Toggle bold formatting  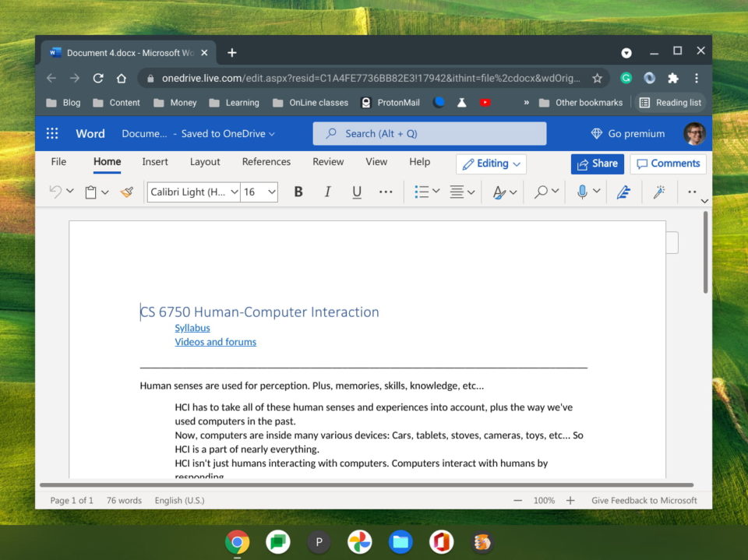point(298,192)
